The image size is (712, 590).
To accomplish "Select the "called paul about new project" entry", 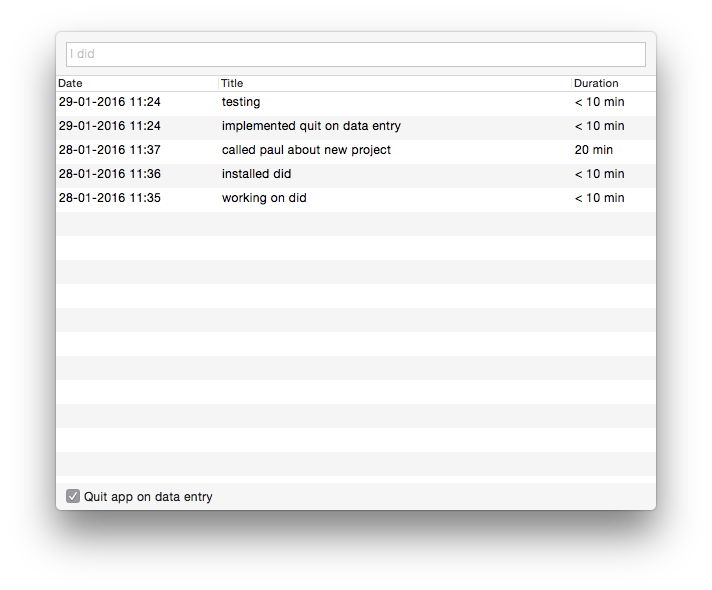I will [306, 150].
